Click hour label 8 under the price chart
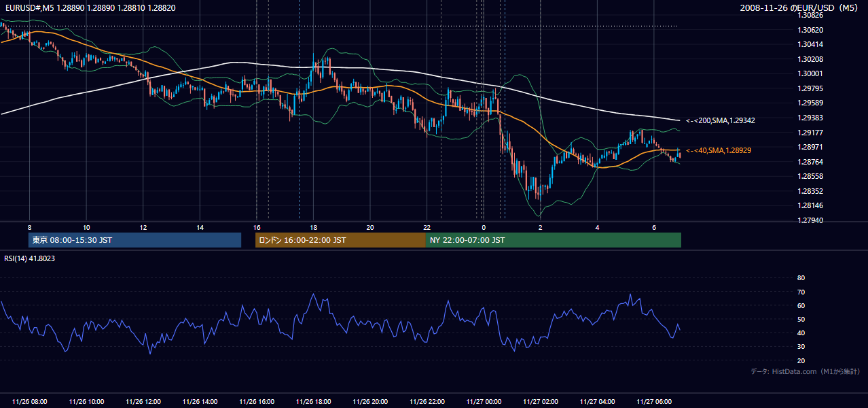Viewport: 868px width, 408px height. tap(29, 227)
